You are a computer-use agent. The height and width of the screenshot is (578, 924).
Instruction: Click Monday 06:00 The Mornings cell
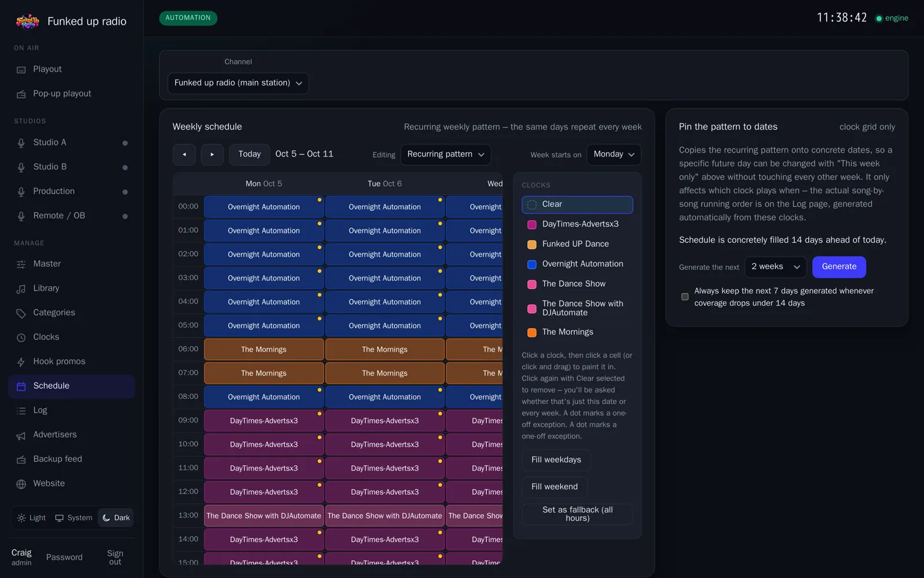264,350
